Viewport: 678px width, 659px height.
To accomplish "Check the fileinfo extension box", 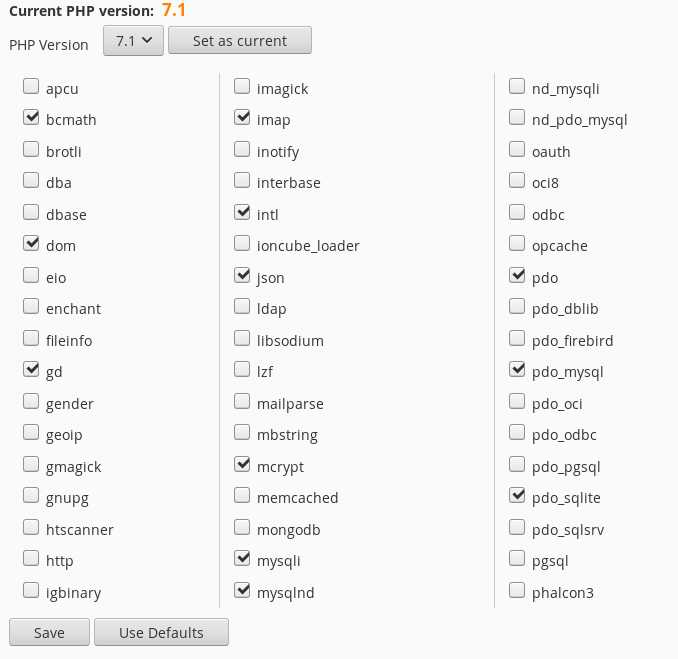I will 31,339.
